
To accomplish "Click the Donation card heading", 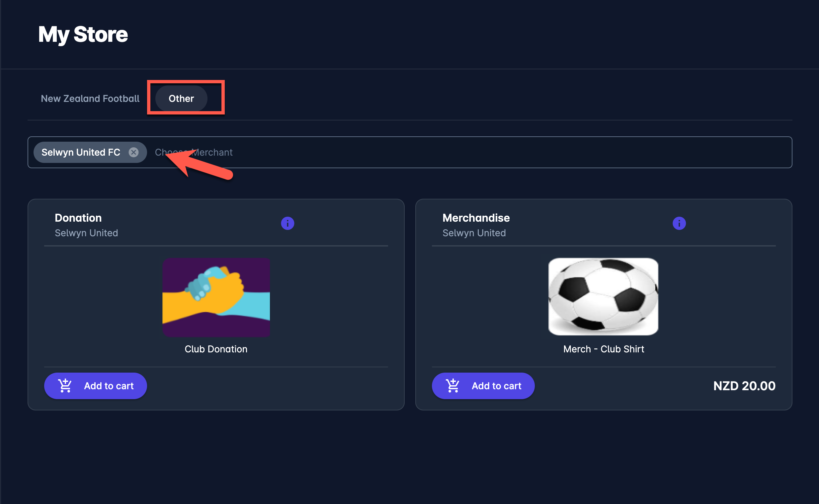I will 78,218.
